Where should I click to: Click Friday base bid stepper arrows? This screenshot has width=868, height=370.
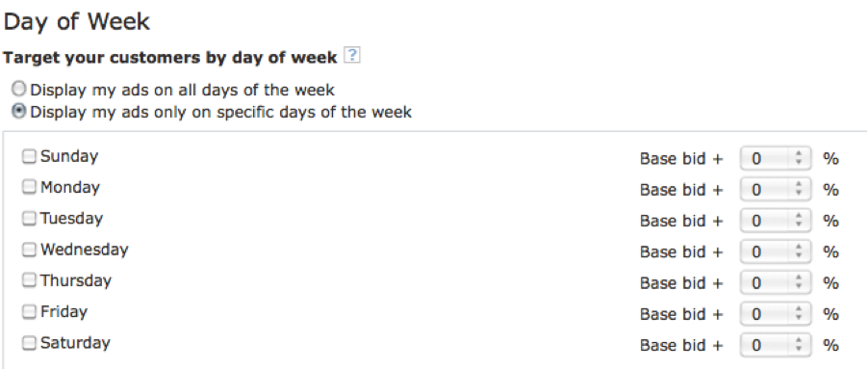click(x=799, y=314)
